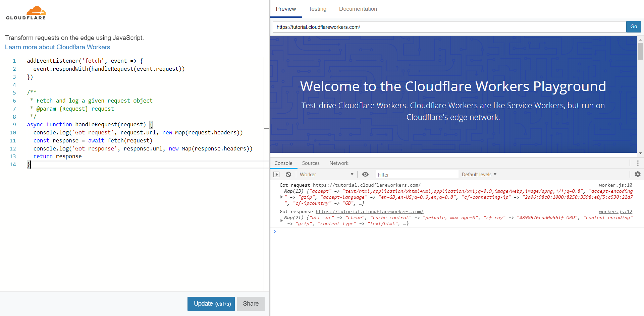Clear the console with the ban icon
The image size is (644, 316).
pyautogui.click(x=288, y=174)
